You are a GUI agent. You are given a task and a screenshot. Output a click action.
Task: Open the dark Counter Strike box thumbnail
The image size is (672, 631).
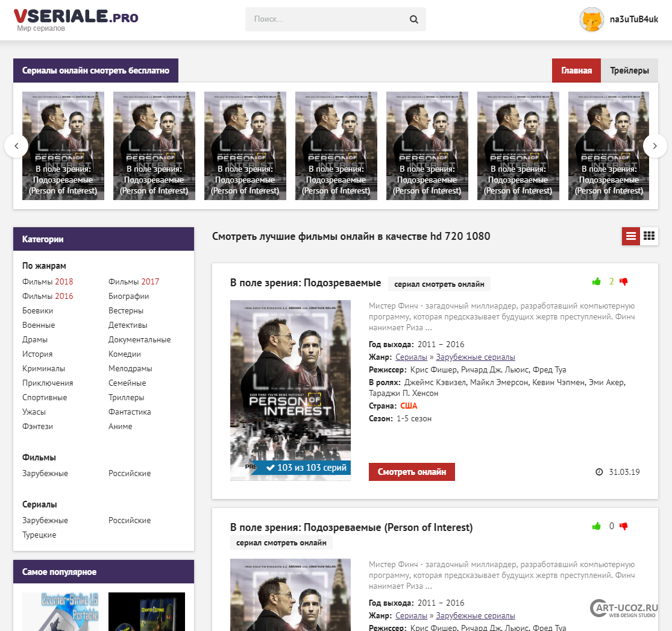[x=146, y=612]
